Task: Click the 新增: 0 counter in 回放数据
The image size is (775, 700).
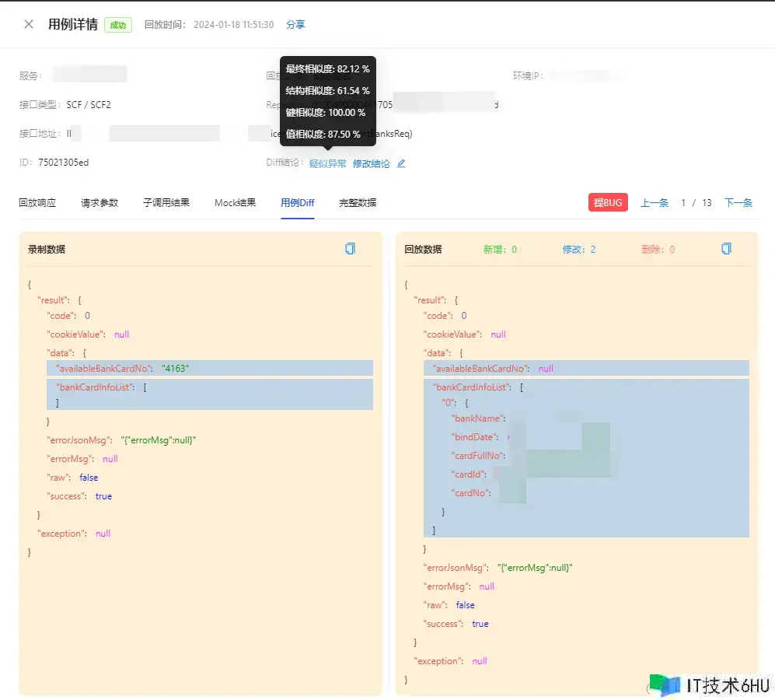Action: click(x=500, y=250)
